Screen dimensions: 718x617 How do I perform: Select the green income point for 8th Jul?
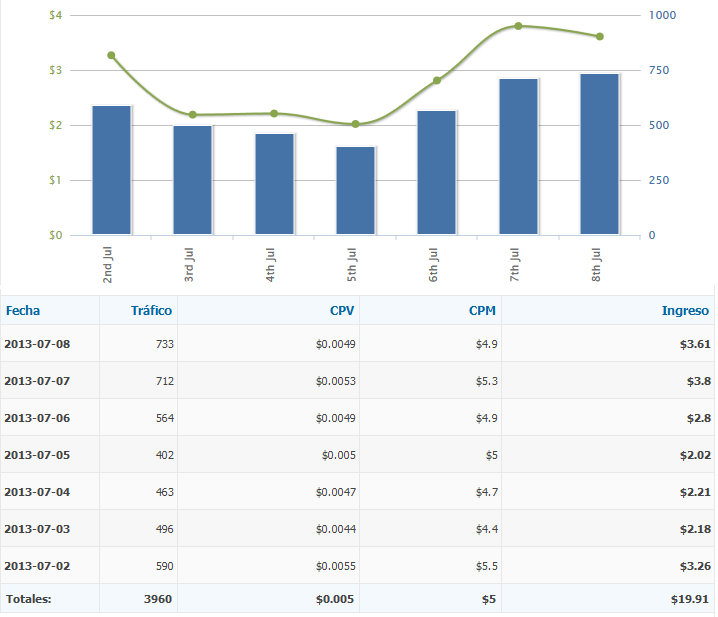tap(600, 36)
